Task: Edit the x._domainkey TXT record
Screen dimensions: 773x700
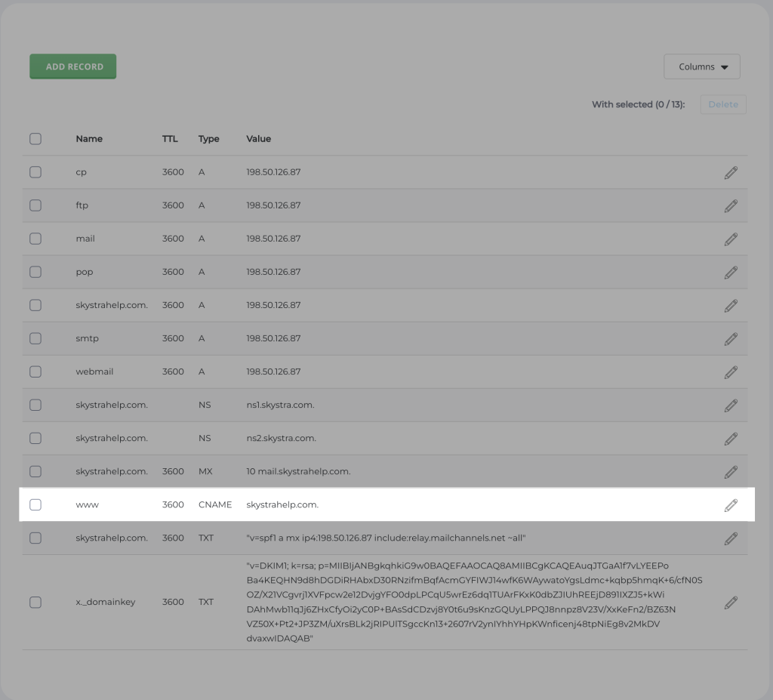Action: [x=730, y=603]
